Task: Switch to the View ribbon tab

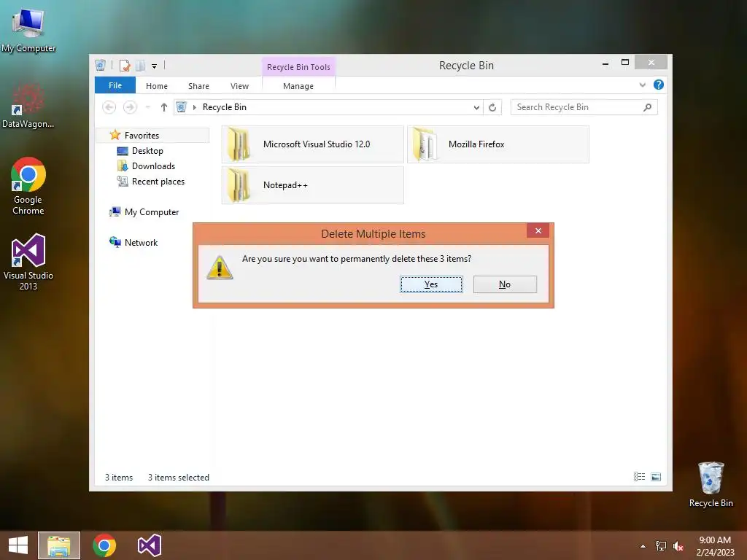Action: pyautogui.click(x=239, y=86)
